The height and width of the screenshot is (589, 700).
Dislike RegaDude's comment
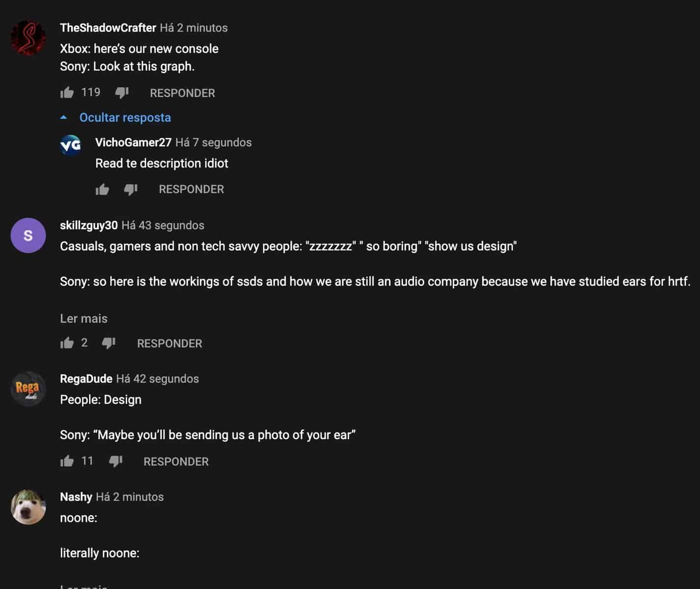(x=115, y=461)
